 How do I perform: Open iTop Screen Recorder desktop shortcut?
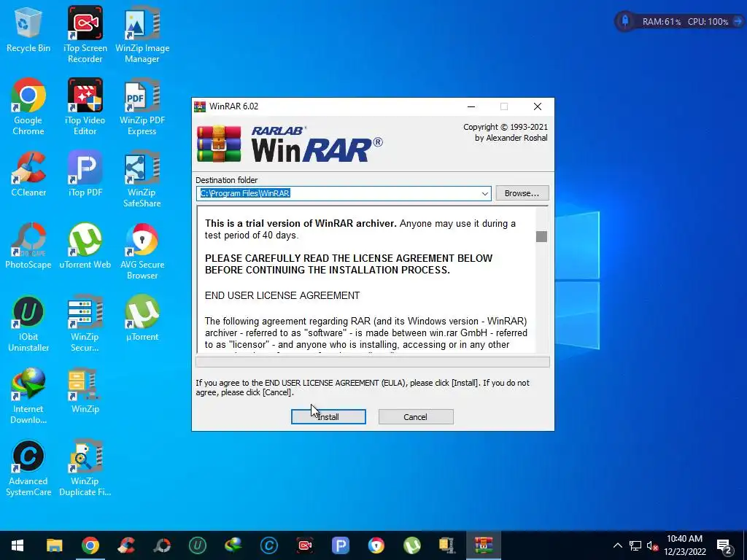click(x=85, y=34)
